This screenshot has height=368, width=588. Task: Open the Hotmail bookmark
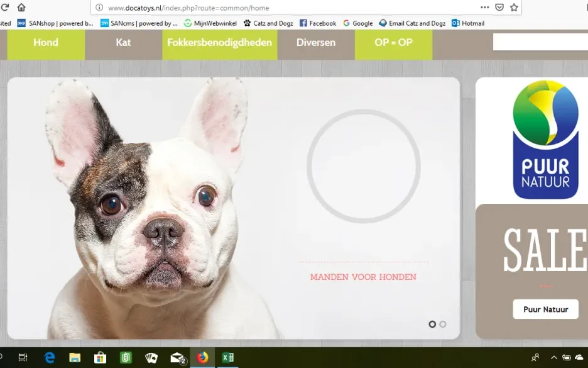point(468,23)
